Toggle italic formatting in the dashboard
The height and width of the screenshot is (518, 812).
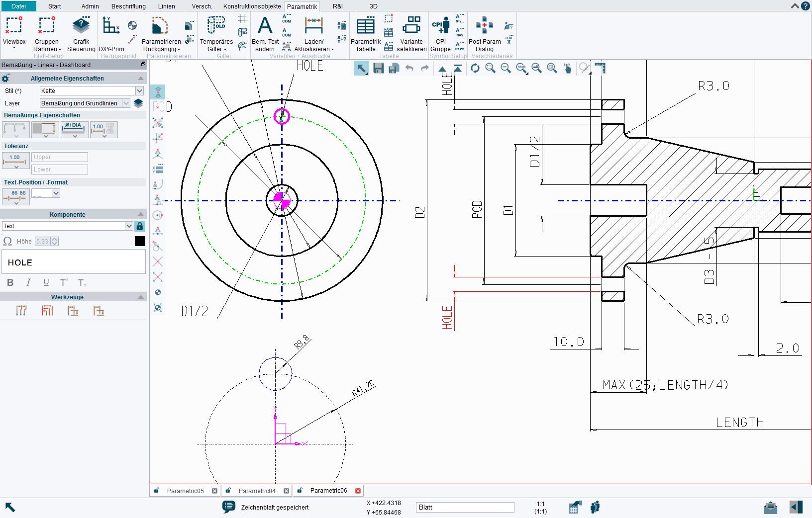(28, 282)
